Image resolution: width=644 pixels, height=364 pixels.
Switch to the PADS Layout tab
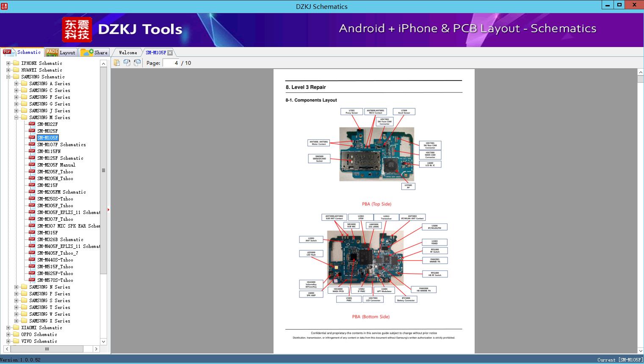click(60, 53)
